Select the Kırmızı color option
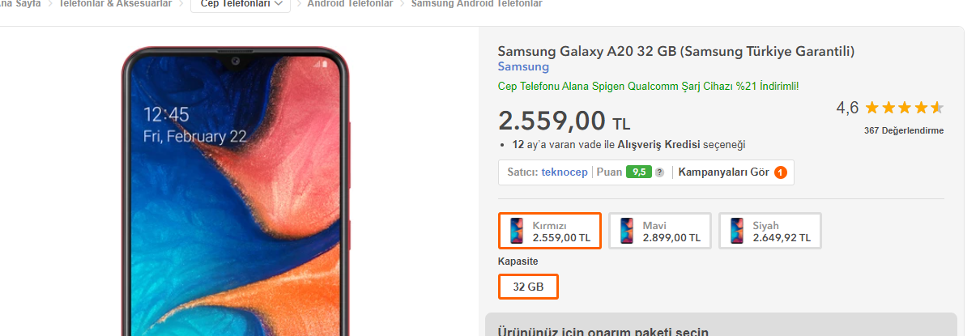 click(550, 231)
